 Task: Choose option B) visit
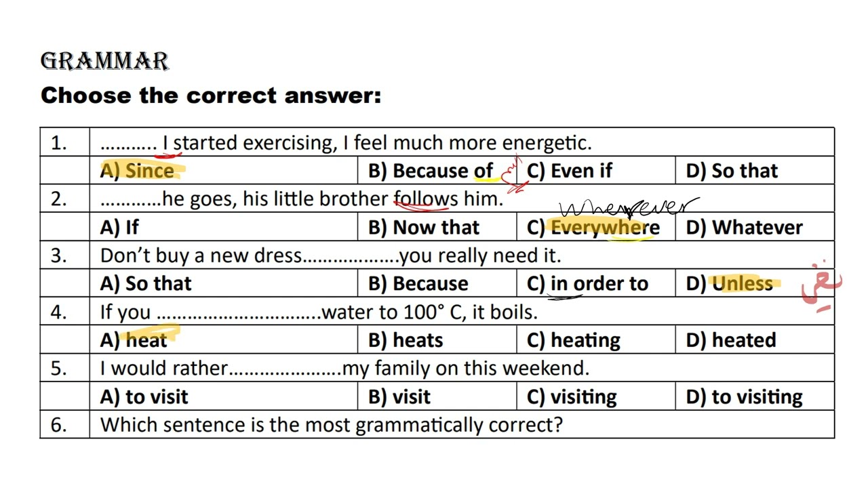coord(399,396)
